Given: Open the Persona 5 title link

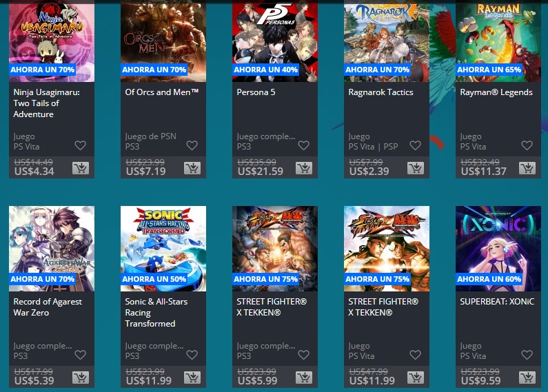Looking at the screenshot, I should (x=256, y=92).
